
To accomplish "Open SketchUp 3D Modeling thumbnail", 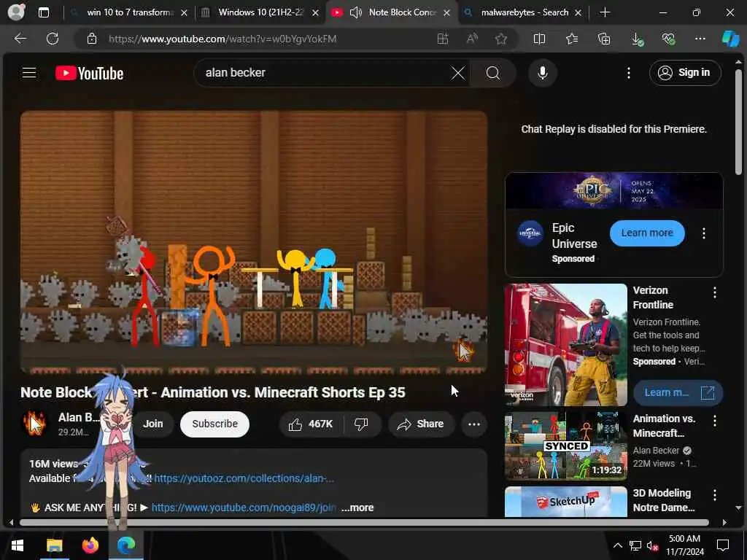I will 566,502.
